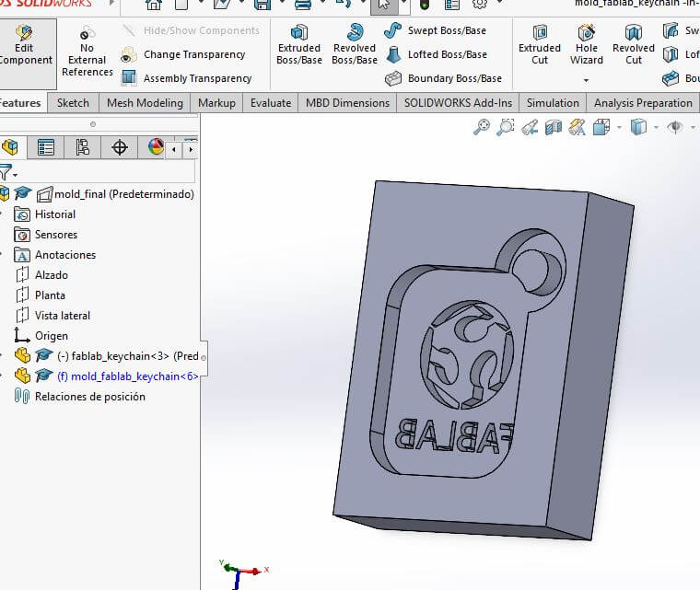Click the Display Style icon

(x=638, y=127)
